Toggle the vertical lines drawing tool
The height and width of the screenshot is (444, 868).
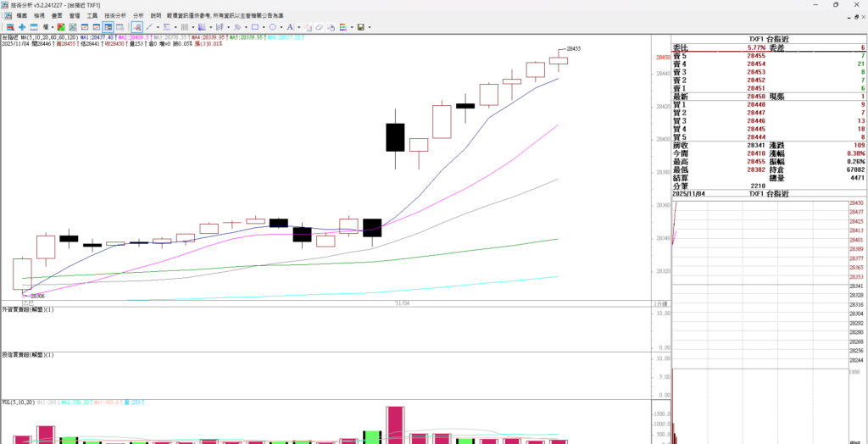click(x=184, y=27)
